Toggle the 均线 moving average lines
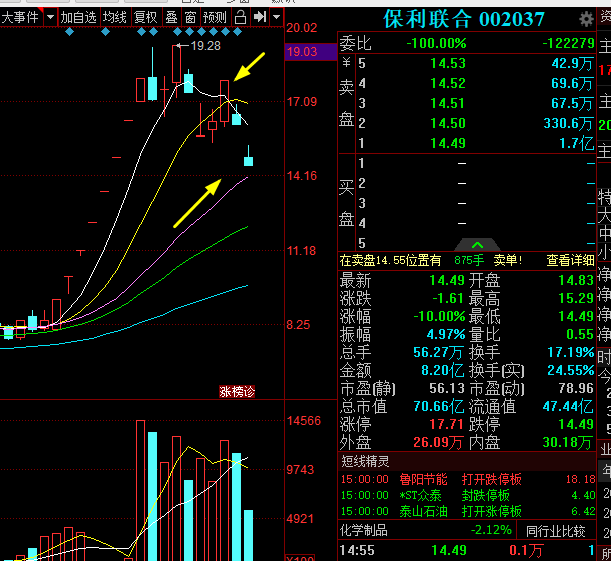Screen dimensions: 611x561 (x=115, y=18)
